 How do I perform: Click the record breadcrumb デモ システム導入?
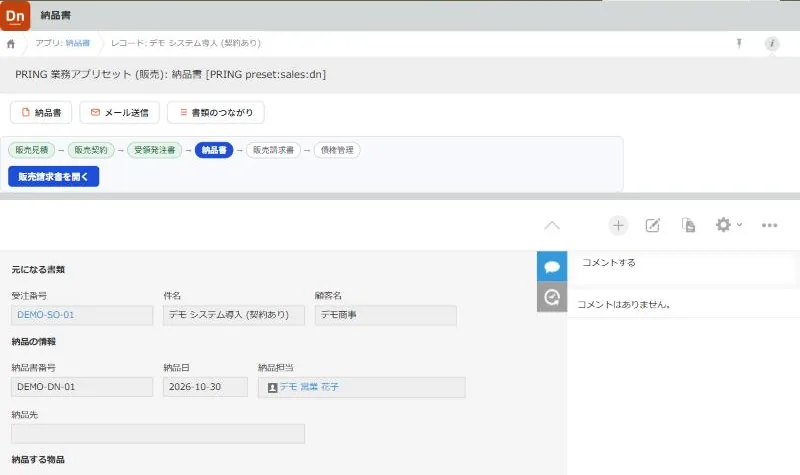(x=186, y=43)
